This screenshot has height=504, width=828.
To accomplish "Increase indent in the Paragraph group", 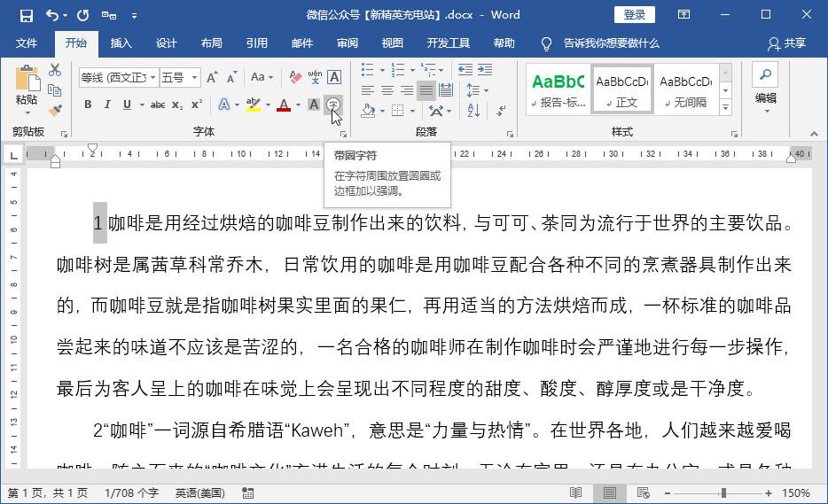I will pyautogui.click(x=485, y=70).
